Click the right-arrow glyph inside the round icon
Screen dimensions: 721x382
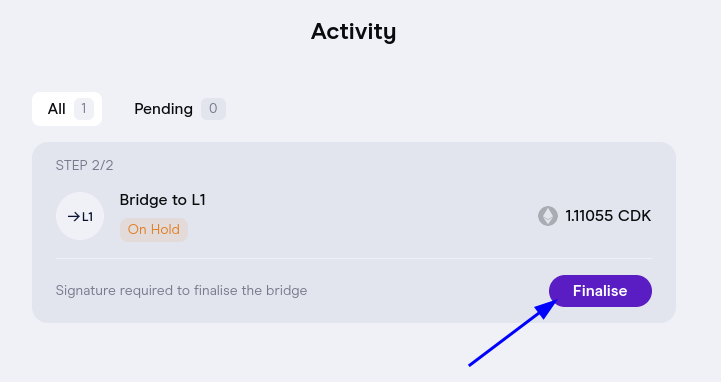[x=74, y=217]
